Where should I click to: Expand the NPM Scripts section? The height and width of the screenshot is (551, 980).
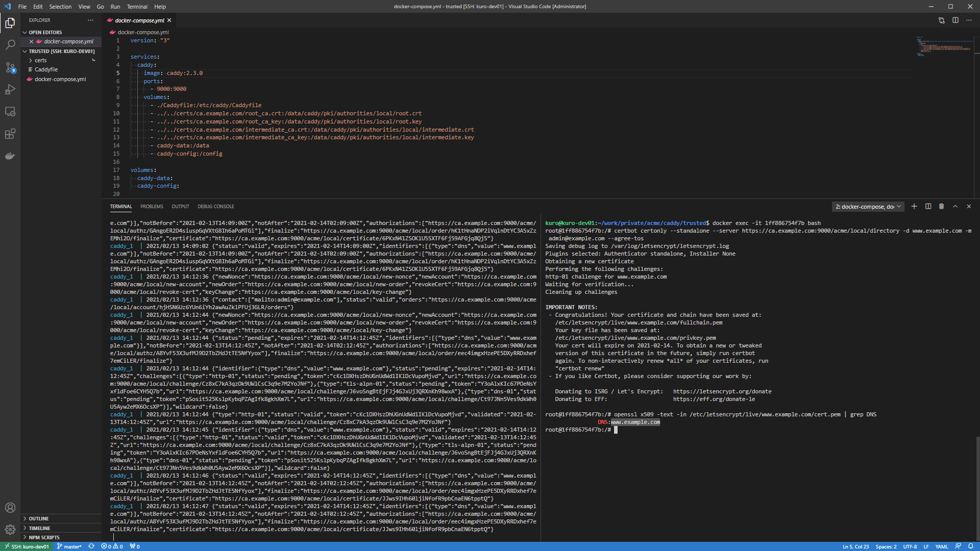[44, 537]
